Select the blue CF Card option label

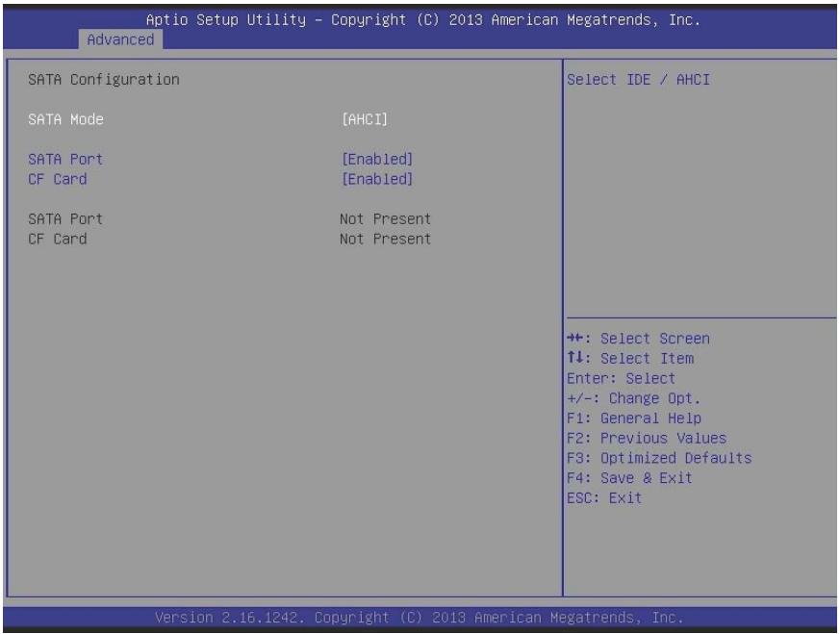coord(58,179)
